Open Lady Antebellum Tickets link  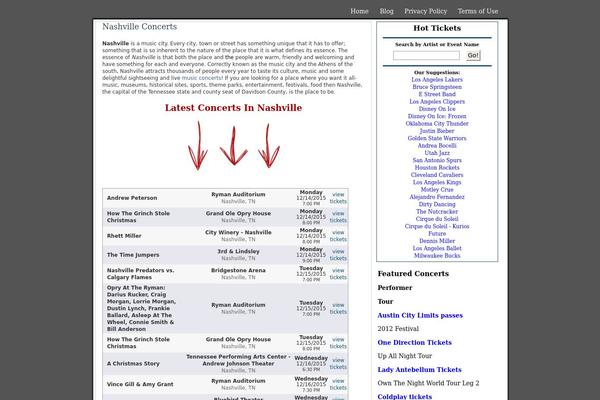click(419, 370)
